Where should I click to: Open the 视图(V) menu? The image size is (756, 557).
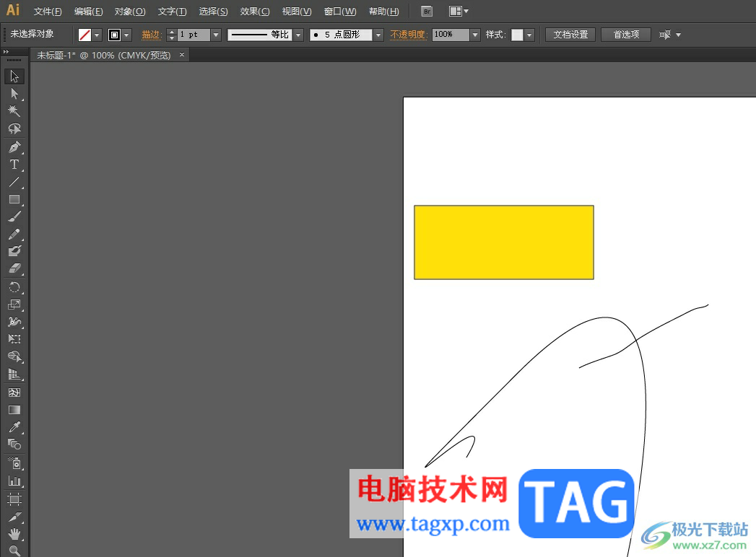(x=297, y=12)
